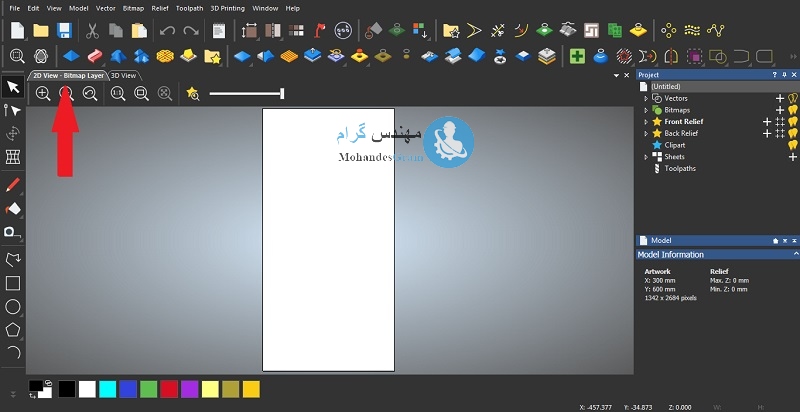Select Toolpaths in the Project tree
The image size is (800, 412).
tap(680, 168)
